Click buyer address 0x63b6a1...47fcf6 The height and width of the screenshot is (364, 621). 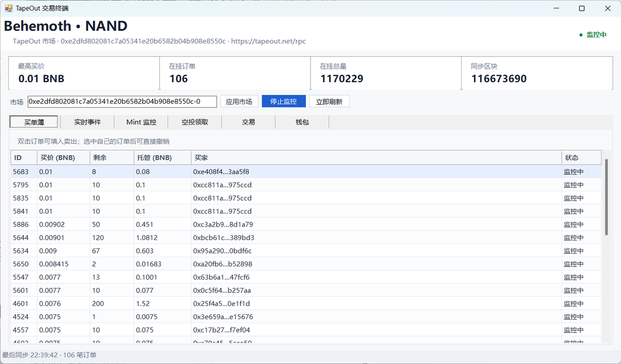(221, 277)
